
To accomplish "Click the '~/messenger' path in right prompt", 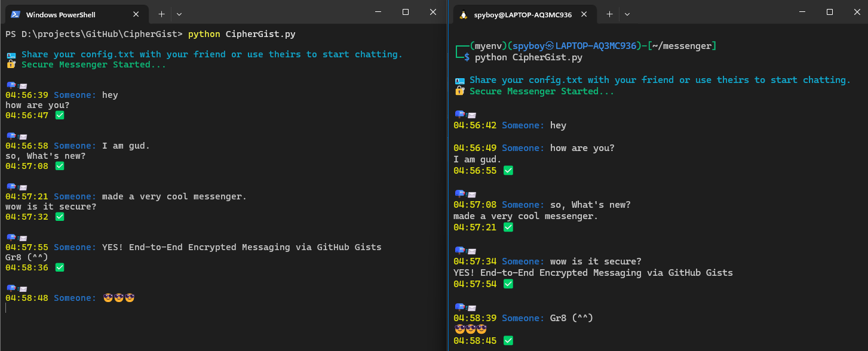I will tap(682, 45).
